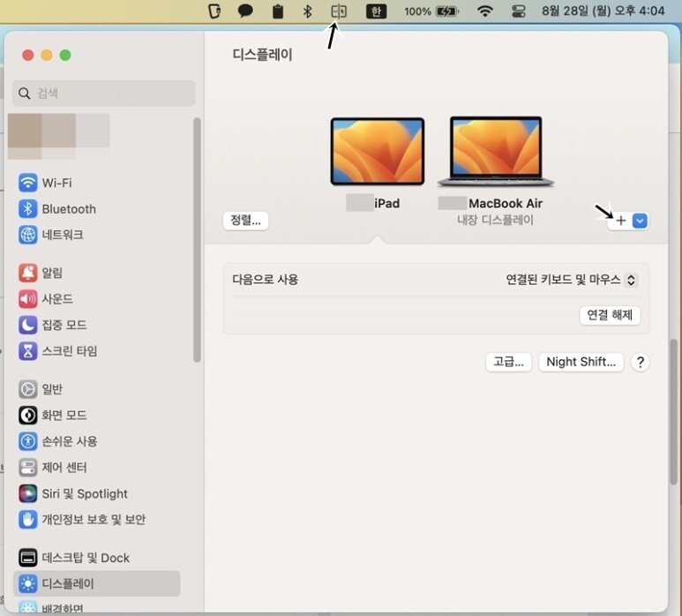Viewport: 682px width, 616px height.
Task: Open Wi-Fi settings in sidebar
Action: (x=45, y=183)
